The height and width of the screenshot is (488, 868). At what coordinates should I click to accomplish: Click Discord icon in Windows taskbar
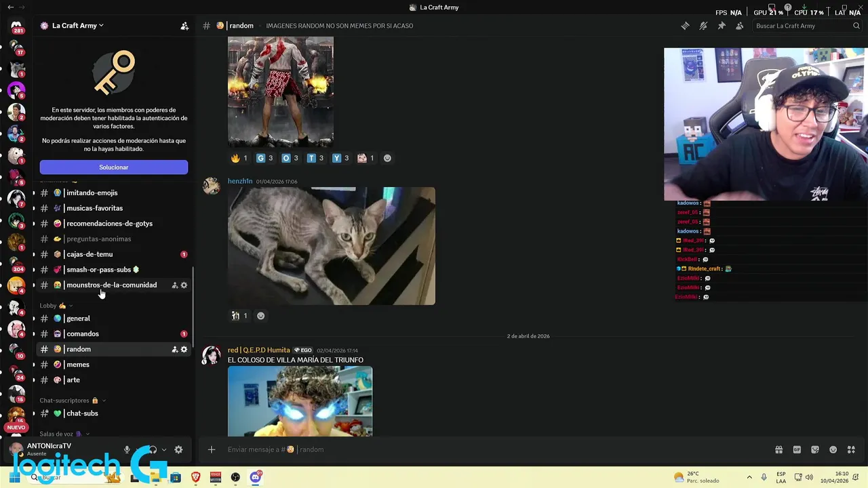(x=256, y=477)
